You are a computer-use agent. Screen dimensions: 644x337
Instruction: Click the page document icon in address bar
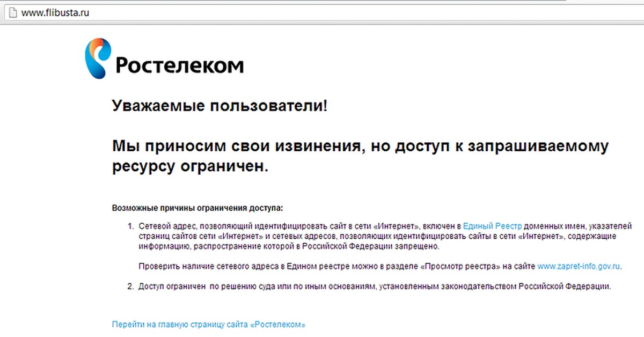pos(13,13)
